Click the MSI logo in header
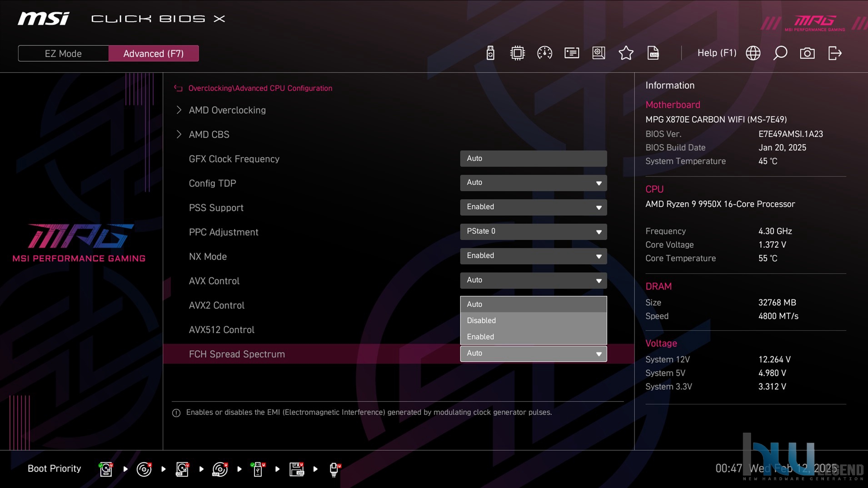Viewport: 868px width, 488px height. pyautogui.click(x=44, y=19)
